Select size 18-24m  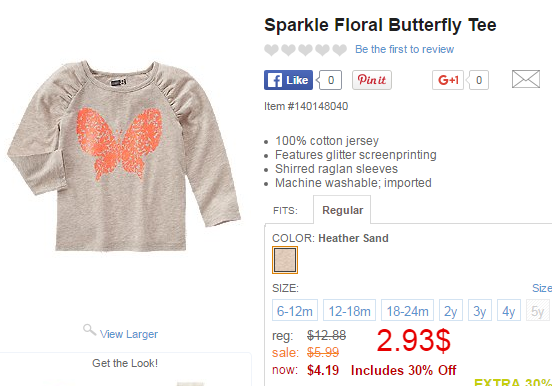pyautogui.click(x=407, y=310)
